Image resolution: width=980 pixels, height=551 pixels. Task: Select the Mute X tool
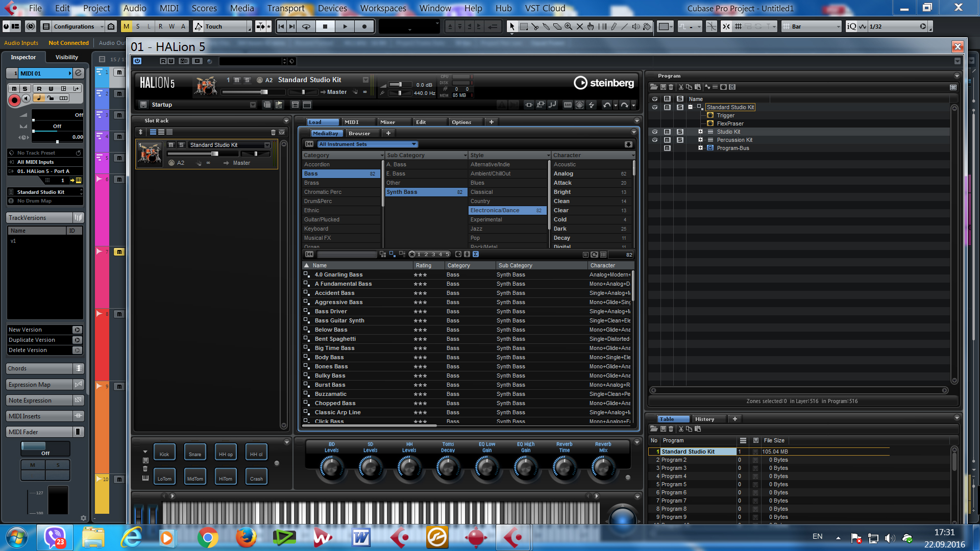[580, 27]
